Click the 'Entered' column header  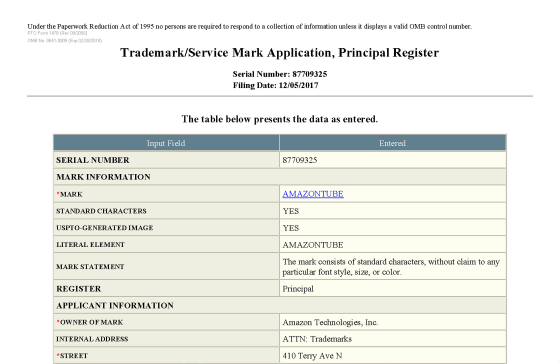point(392,143)
